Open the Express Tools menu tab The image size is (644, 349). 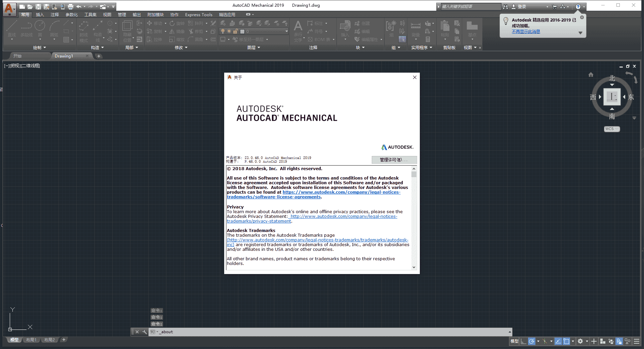coord(198,14)
